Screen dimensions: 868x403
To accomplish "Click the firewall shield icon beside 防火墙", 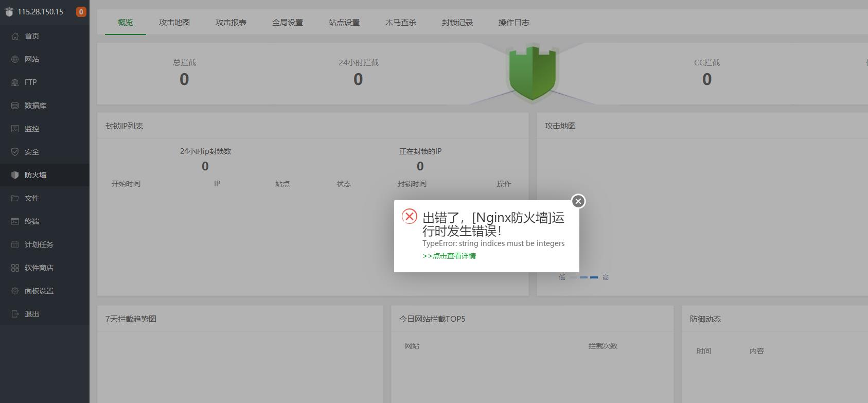I will coord(15,175).
